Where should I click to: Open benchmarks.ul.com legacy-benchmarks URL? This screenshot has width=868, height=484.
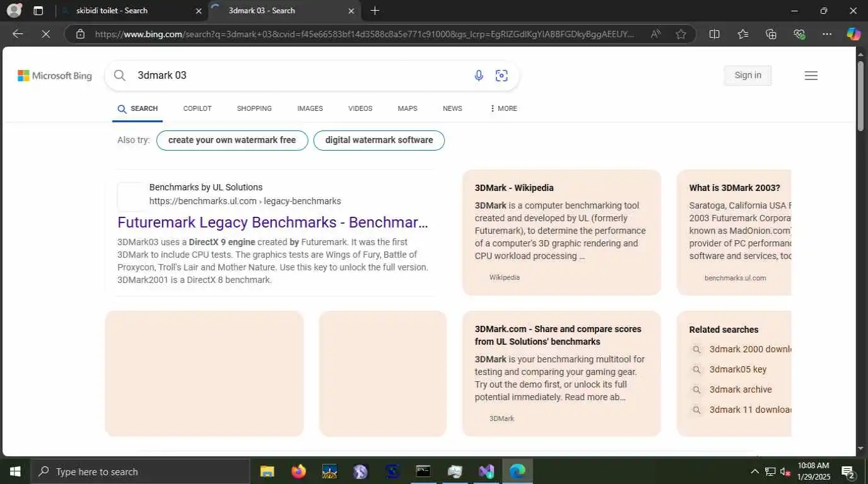(245, 201)
